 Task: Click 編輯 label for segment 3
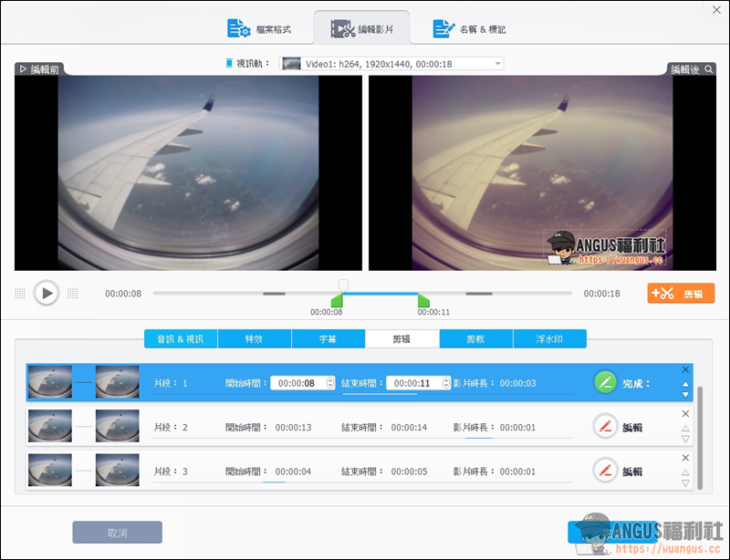pyautogui.click(x=632, y=472)
